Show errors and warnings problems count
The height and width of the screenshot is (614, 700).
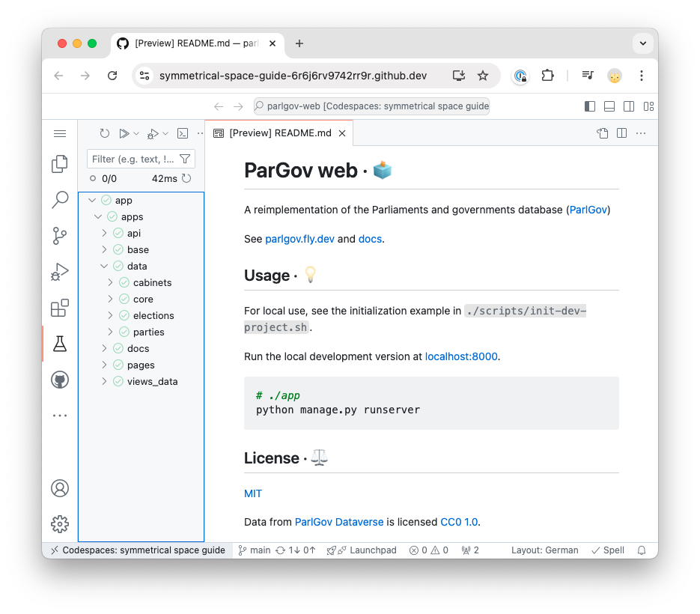click(x=428, y=550)
